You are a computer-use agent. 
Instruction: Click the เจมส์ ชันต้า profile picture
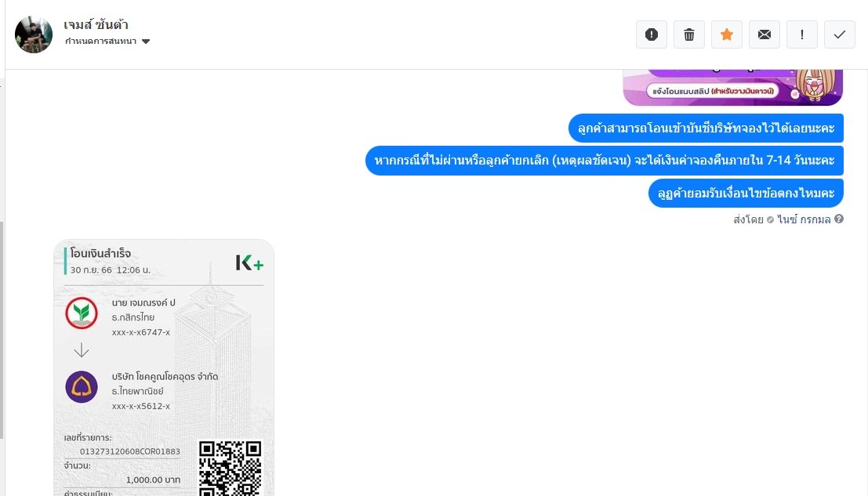point(34,34)
